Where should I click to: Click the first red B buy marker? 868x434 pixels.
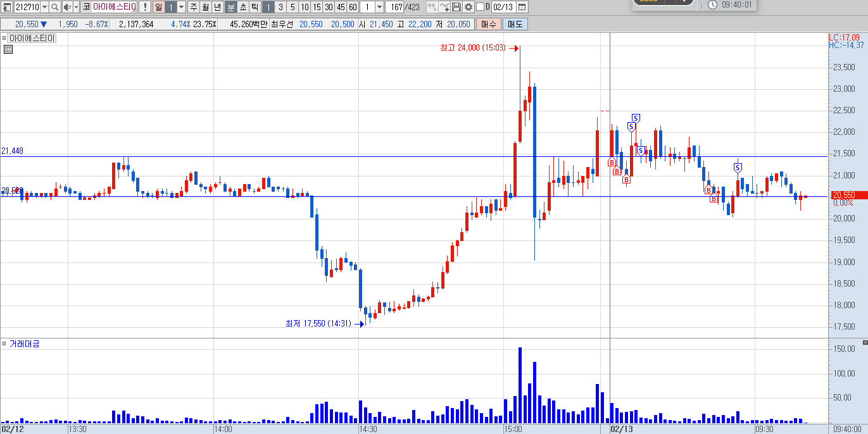pyautogui.click(x=612, y=163)
